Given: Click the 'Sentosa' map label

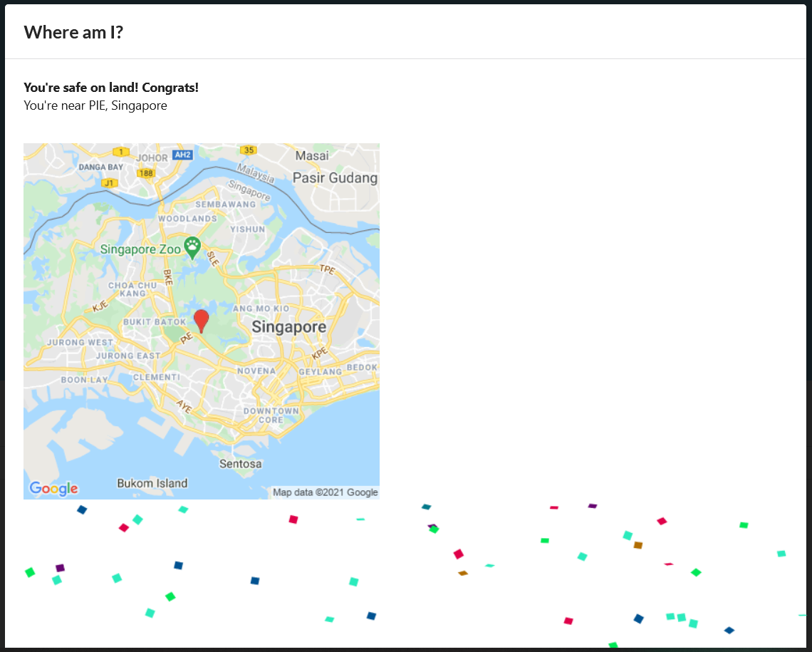Looking at the screenshot, I should coord(240,463).
